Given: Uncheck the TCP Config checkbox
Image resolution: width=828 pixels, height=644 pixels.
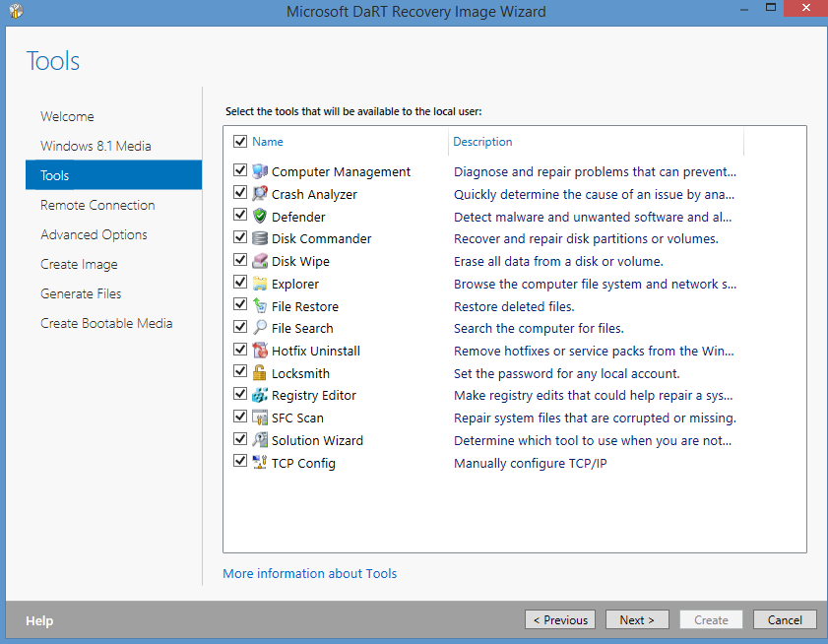Looking at the screenshot, I should (240, 461).
